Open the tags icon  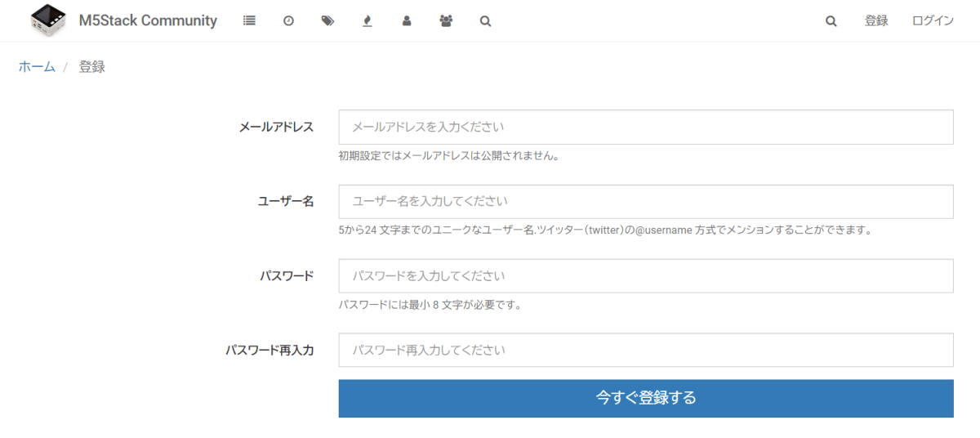(327, 21)
